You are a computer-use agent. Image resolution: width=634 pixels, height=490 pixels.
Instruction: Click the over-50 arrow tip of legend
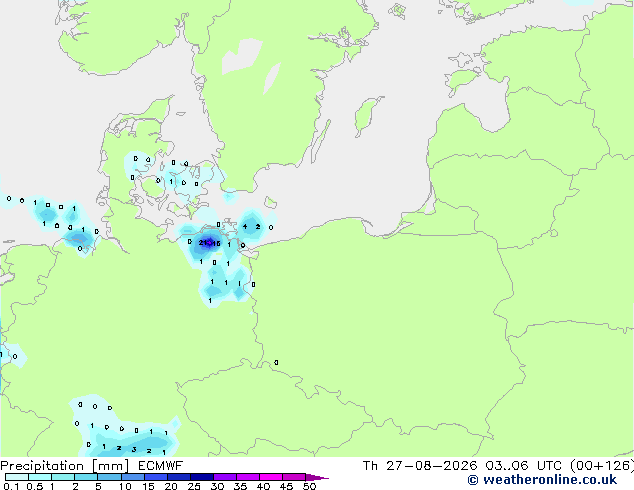pos(317,477)
